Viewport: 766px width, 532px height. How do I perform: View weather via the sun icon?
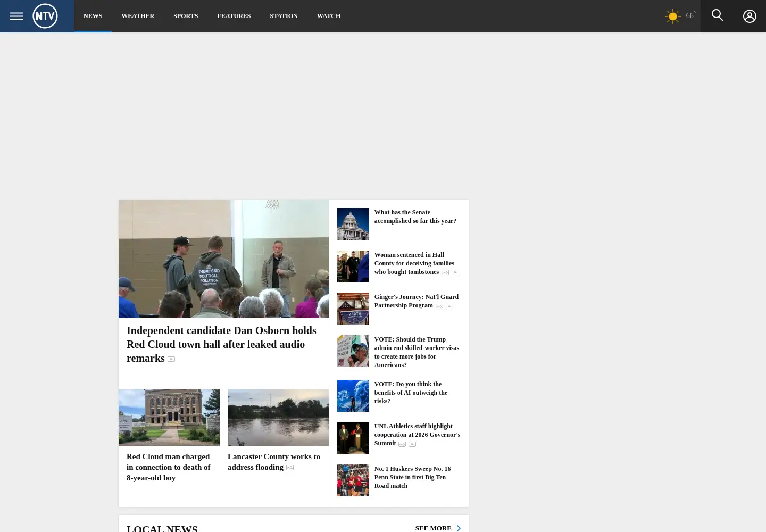click(x=672, y=16)
